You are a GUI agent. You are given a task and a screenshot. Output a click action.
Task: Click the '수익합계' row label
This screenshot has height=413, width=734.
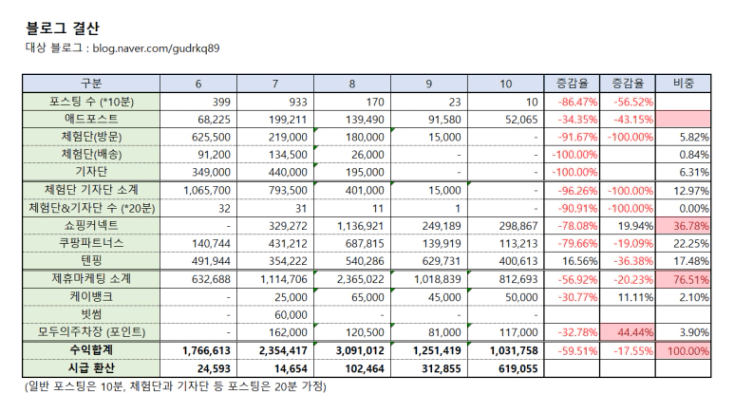pos(91,350)
